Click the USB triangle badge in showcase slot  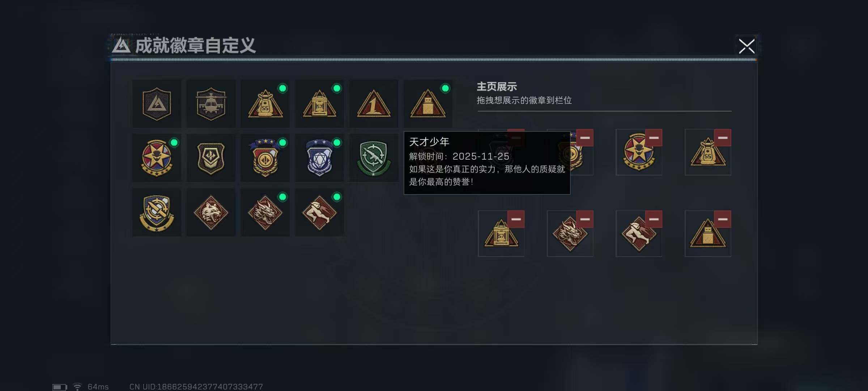tap(708, 234)
